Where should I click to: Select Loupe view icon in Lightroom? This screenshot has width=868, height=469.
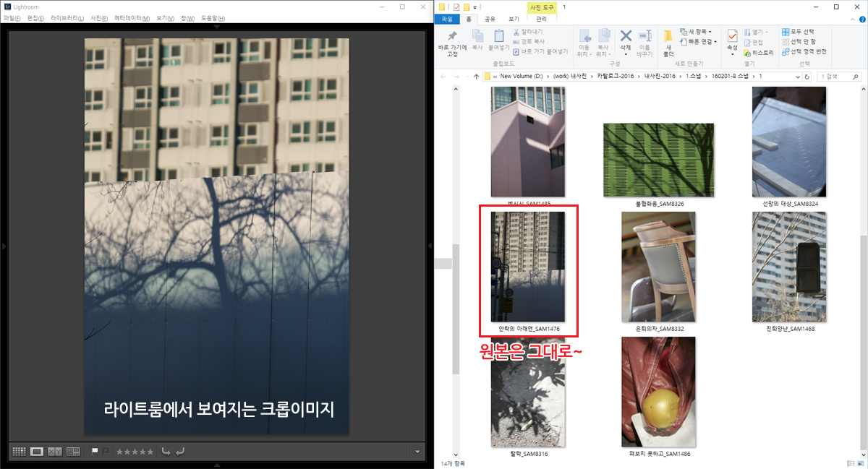point(37,452)
